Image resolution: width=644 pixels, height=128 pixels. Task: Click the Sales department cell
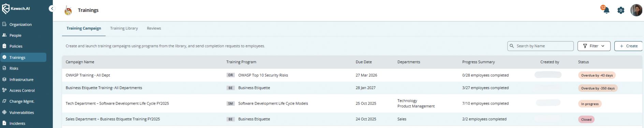point(402,119)
